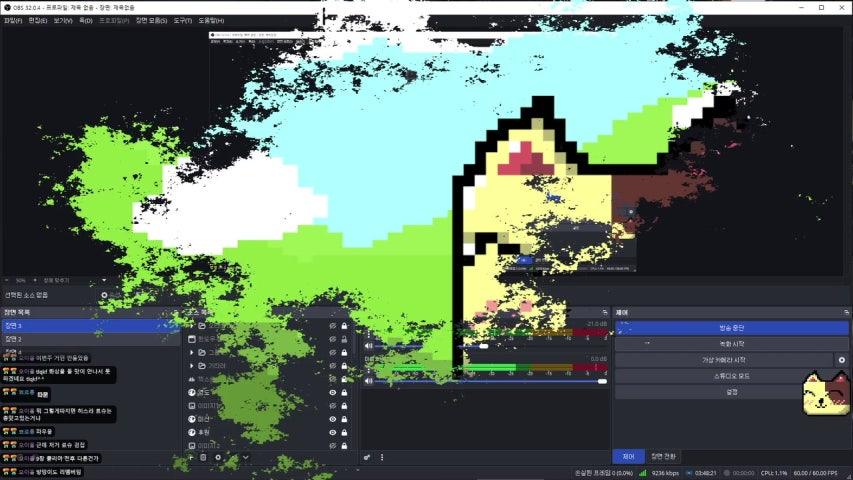
Task: Mute the 0.0 dB audio channel
Action: (x=369, y=381)
